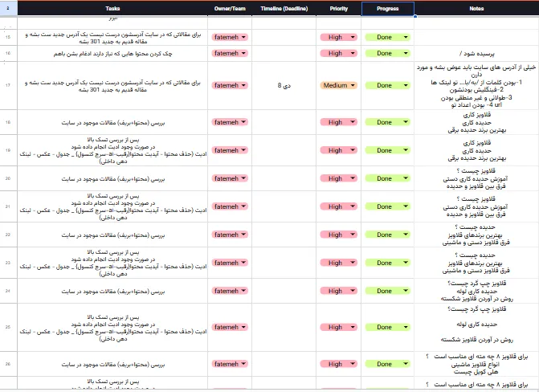The image size is (539, 392).
Task: Click the Tasks cell in row 15
Action: (x=112, y=38)
